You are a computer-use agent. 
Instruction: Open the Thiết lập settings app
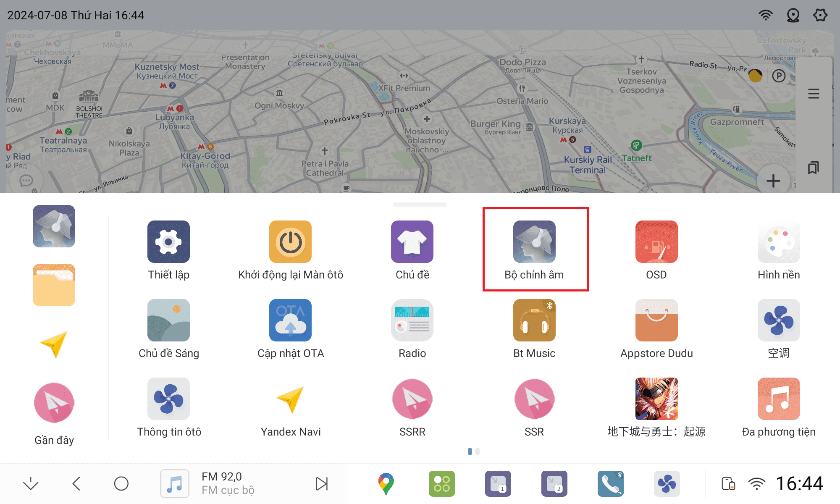(x=168, y=242)
